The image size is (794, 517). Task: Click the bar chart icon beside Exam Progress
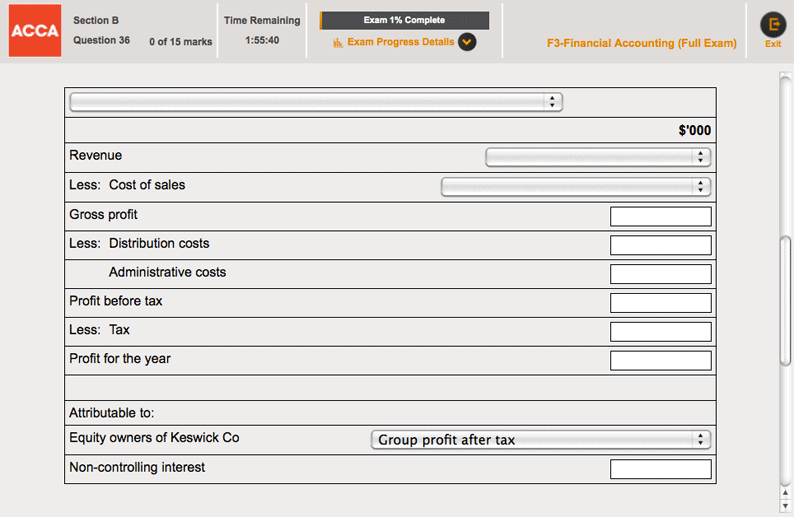[x=338, y=43]
